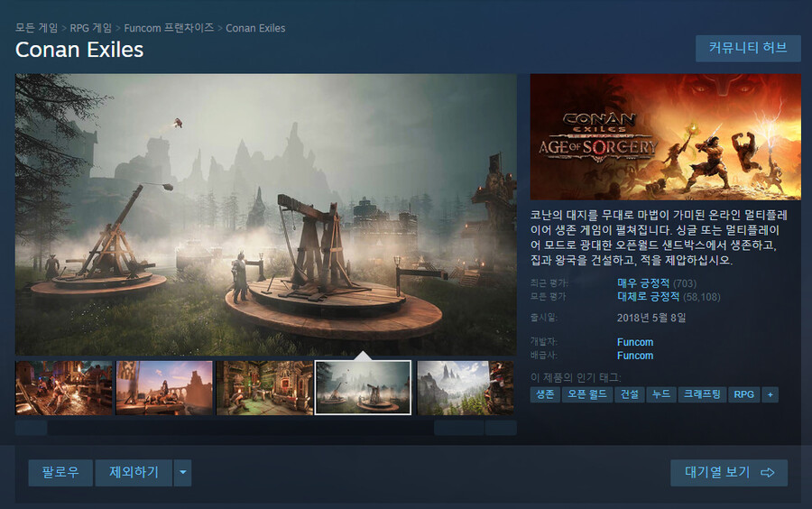Open the 커뮤니티 허브 button
812x509 pixels.
[748, 48]
